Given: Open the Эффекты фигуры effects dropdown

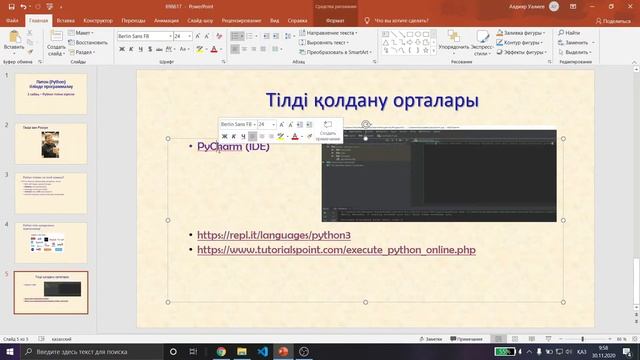Looking at the screenshot, I should [x=522, y=52].
